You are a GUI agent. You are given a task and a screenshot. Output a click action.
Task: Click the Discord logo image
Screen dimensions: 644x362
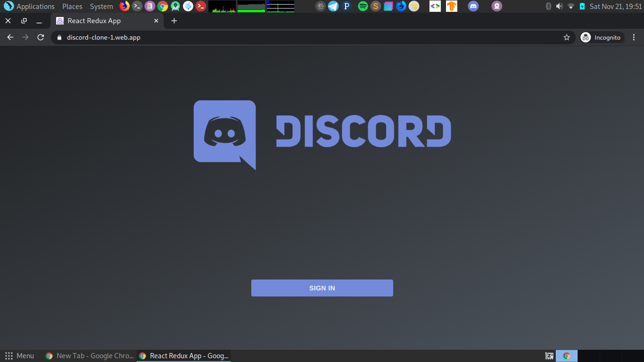click(322, 135)
